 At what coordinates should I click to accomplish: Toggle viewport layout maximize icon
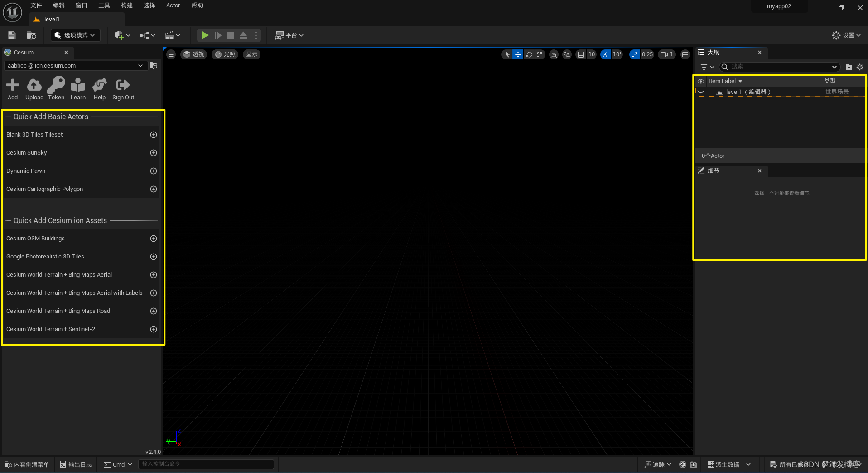point(685,54)
